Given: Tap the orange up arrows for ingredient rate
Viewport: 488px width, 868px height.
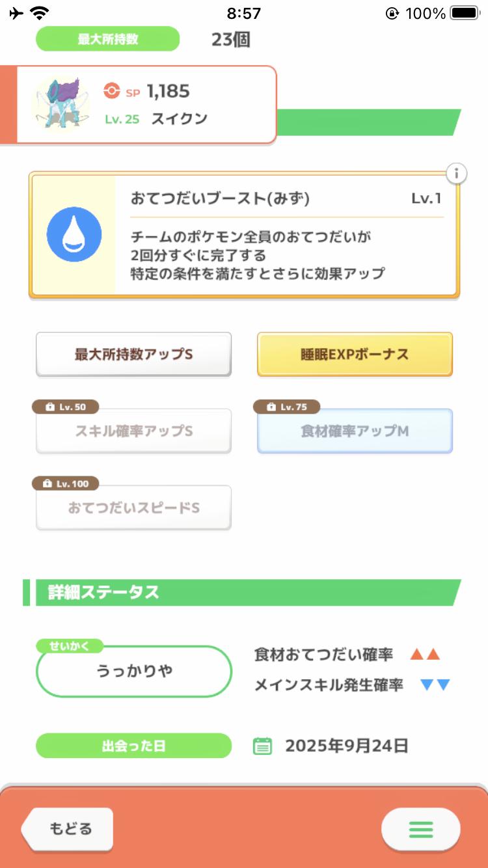Looking at the screenshot, I should point(426,655).
